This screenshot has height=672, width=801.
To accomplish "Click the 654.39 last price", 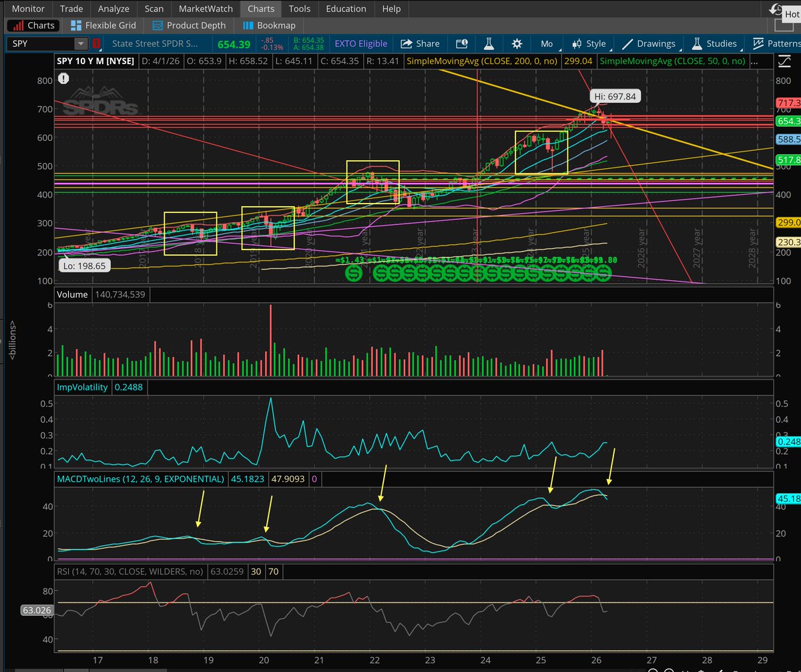I will tap(233, 43).
